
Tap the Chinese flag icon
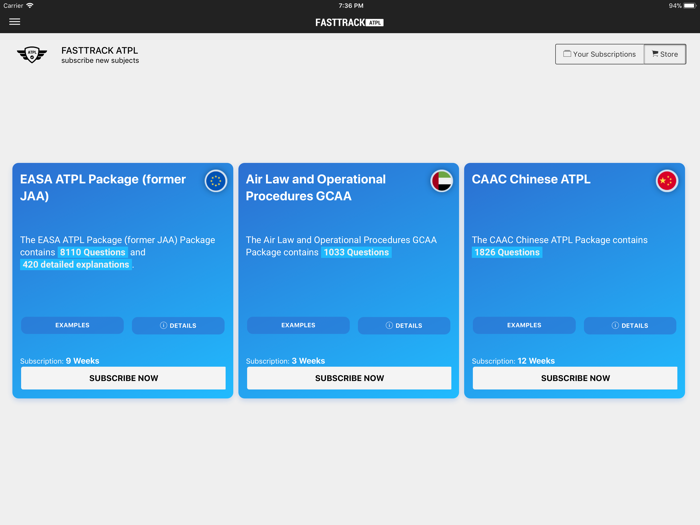coord(667,181)
